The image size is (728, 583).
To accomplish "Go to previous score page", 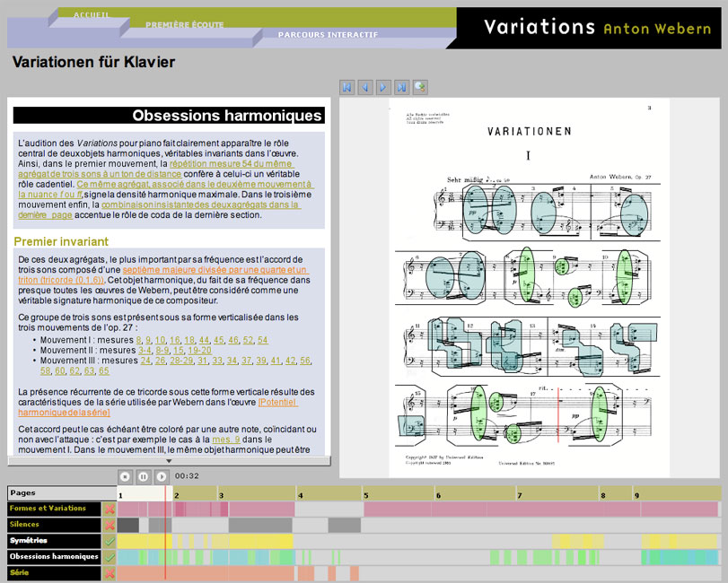I will (x=365, y=87).
